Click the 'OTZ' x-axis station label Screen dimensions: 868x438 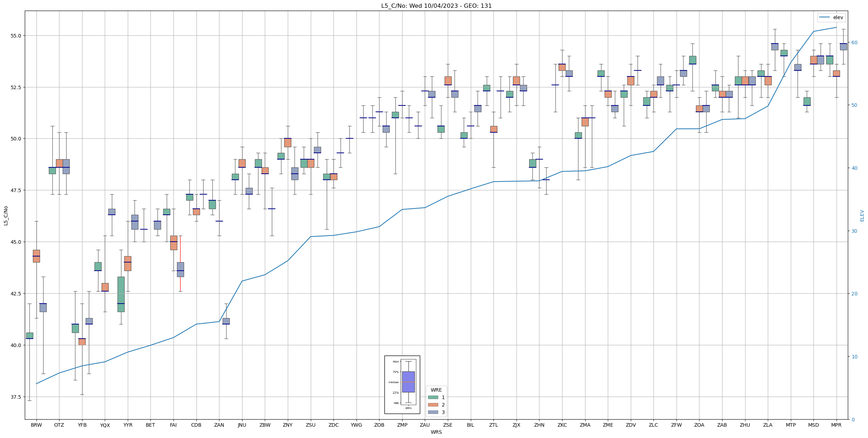[59, 425]
